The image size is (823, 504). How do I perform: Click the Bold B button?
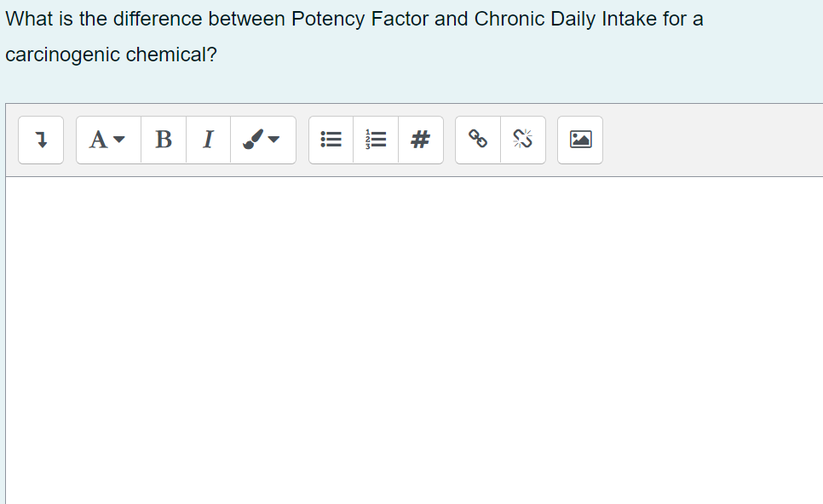point(163,140)
